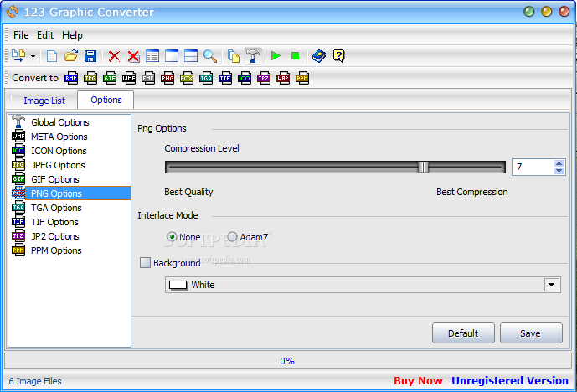Click the open folder icon

click(71, 56)
